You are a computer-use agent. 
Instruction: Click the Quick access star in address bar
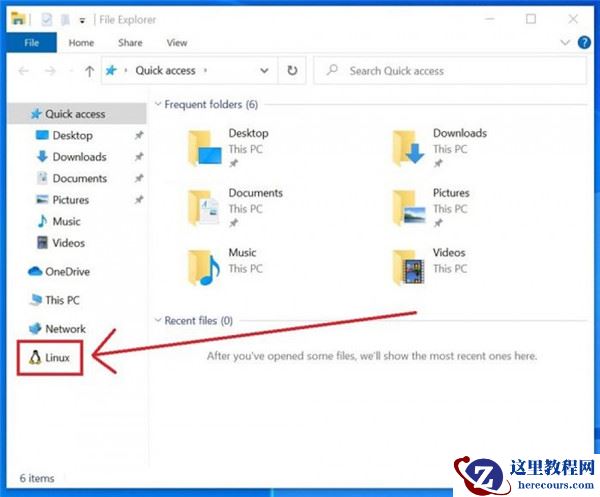coord(111,70)
